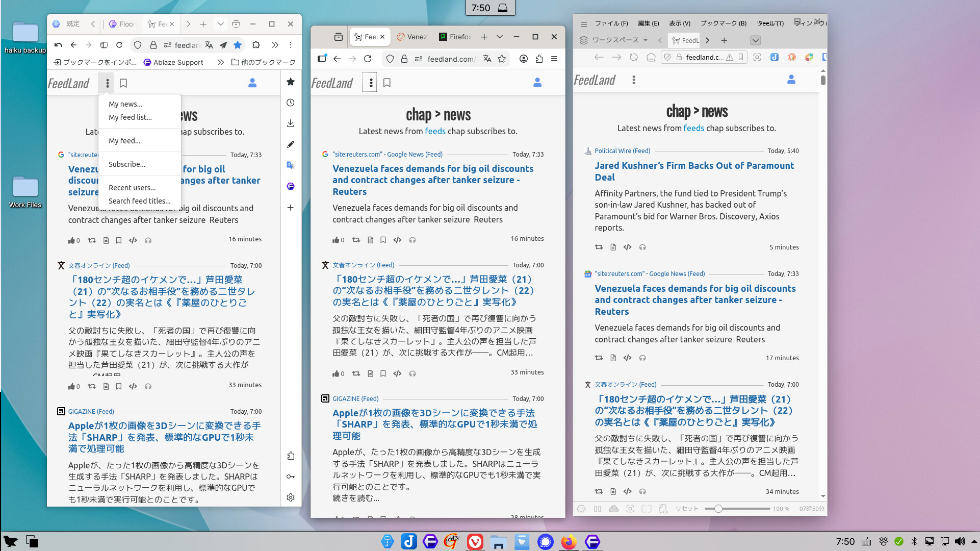Open FeedLand three-dot menu in Vivaldi window
Screen dimensions: 980x551
click(634, 80)
